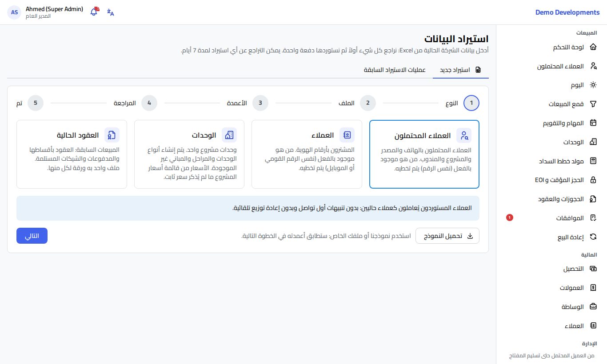Click step 2 الملف circle in stepper
Screen dimensions: 607x364
point(368,103)
